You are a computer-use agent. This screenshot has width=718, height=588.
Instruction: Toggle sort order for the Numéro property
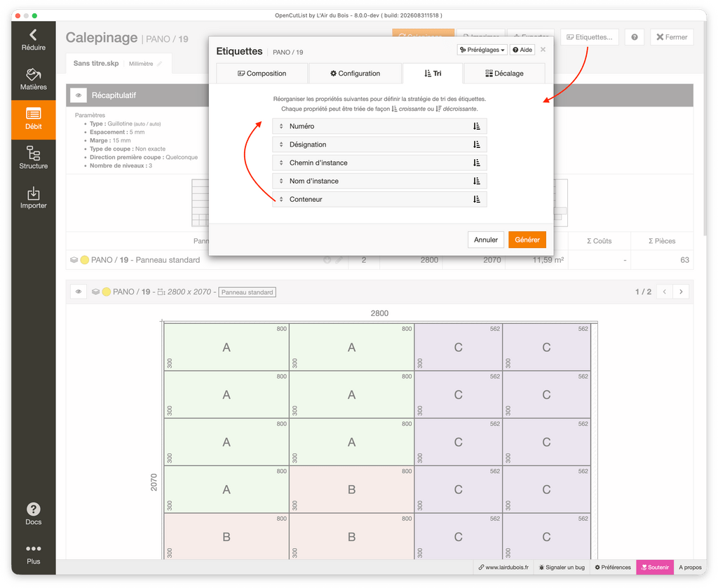(476, 126)
